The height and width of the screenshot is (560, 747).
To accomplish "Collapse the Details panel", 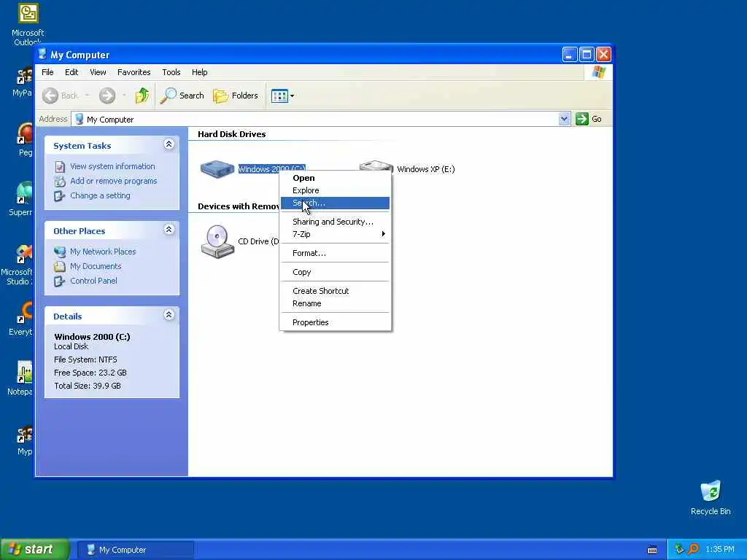I will point(169,315).
